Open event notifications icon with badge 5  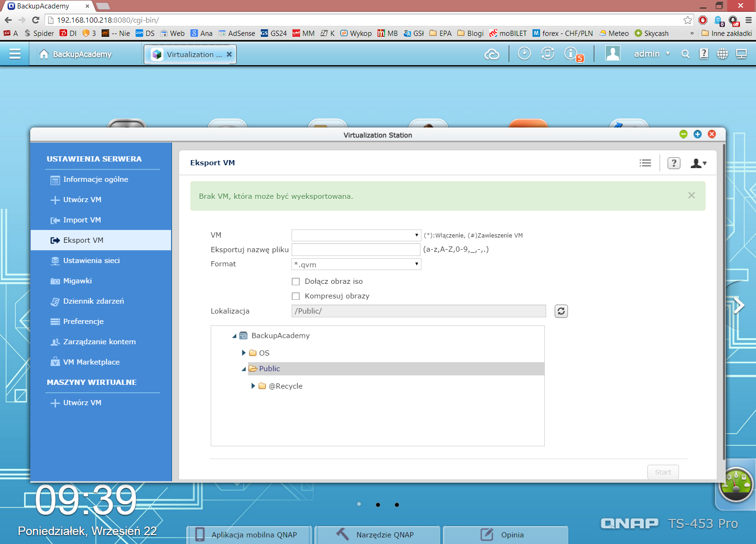(573, 54)
